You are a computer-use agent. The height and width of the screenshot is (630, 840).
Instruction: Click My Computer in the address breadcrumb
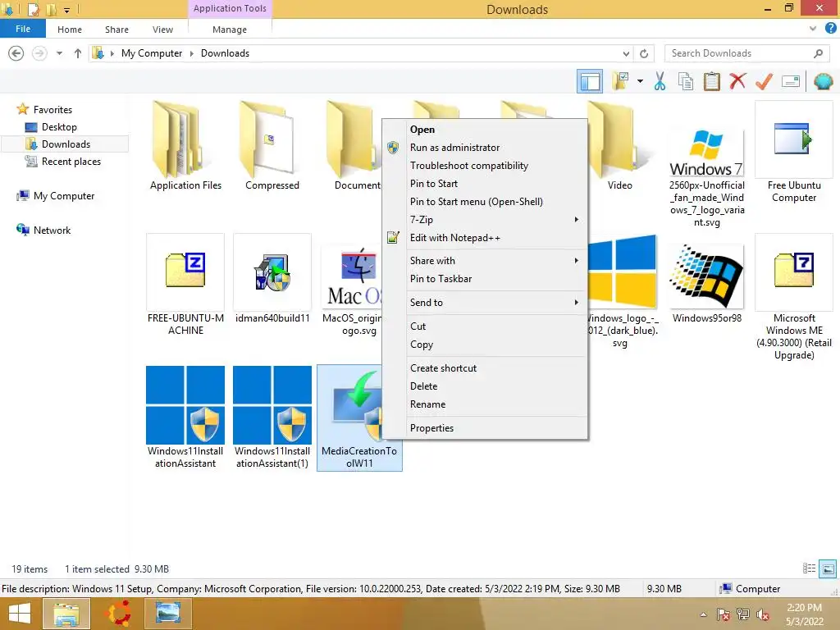click(152, 53)
